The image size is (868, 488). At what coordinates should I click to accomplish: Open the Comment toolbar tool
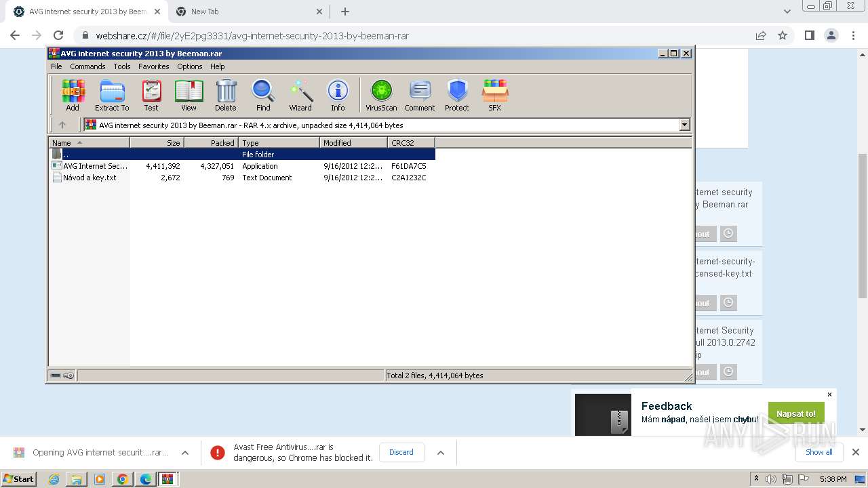point(420,95)
